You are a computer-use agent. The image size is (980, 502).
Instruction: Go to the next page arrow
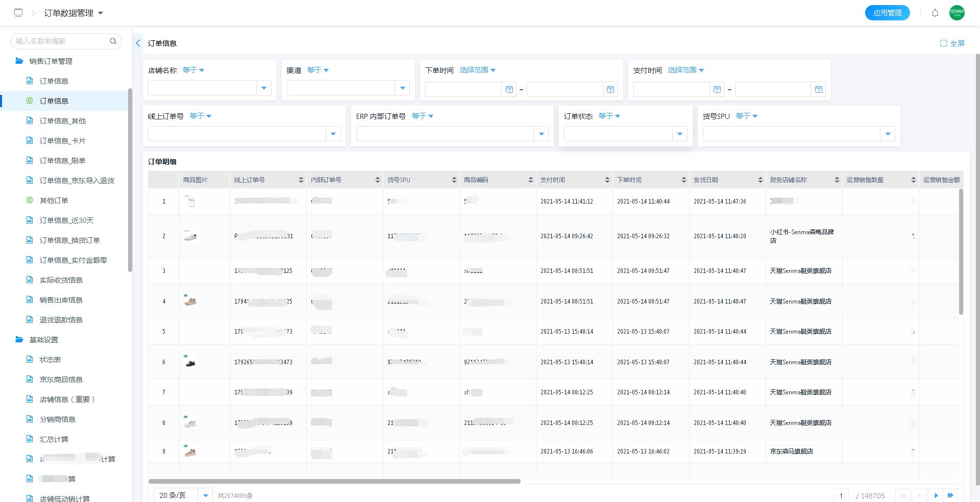(936, 495)
